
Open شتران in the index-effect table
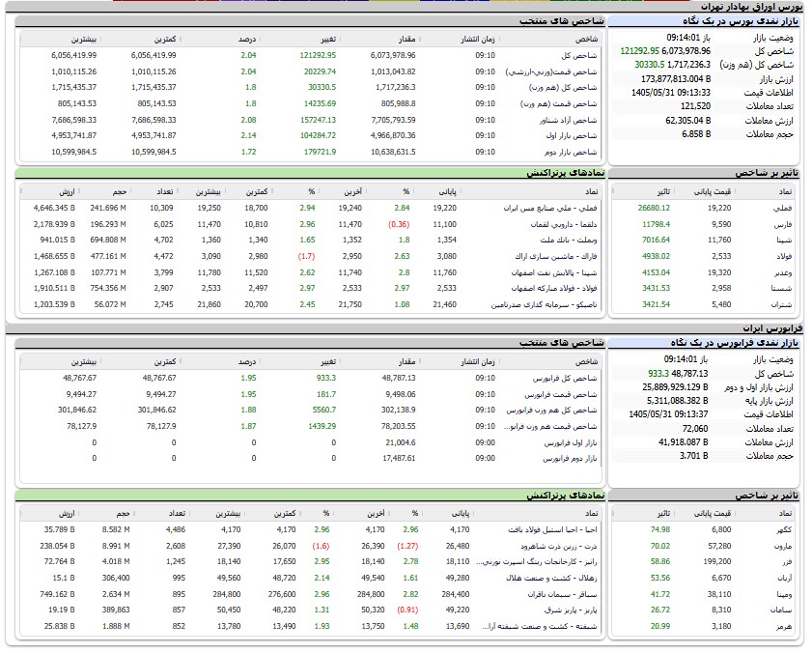pos(781,304)
